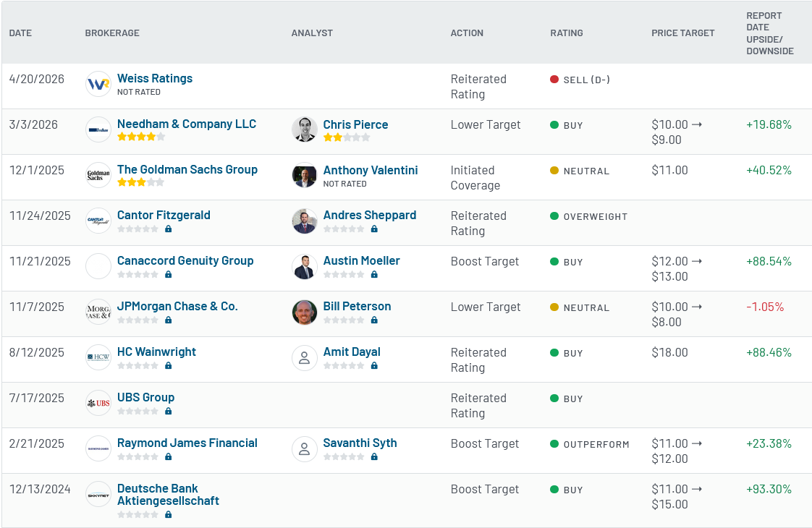Screen dimensions: 812x528
Task: Click the UBS Group logo icon
Action: tap(98, 403)
